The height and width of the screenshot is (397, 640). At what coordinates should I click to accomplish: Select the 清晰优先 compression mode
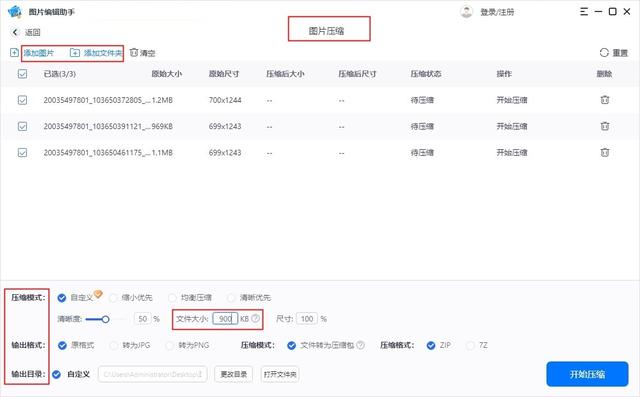(231, 298)
